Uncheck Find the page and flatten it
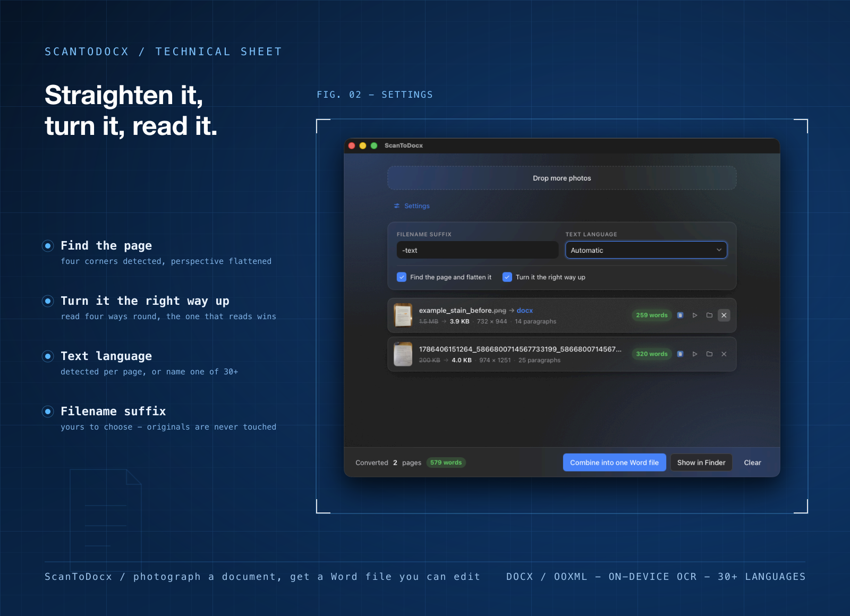The width and height of the screenshot is (850, 616). click(x=402, y=277)
